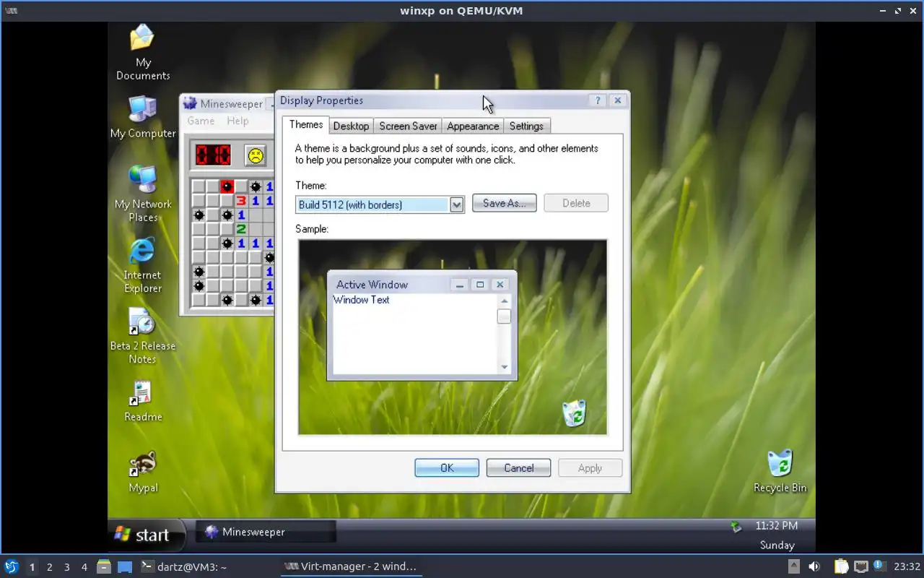Open Minesweeper Help menu
The image size is (924, 578).
[237, 121]
